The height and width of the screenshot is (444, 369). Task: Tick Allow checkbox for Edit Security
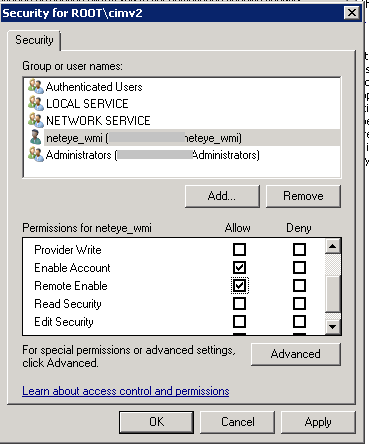coord(239,322)
